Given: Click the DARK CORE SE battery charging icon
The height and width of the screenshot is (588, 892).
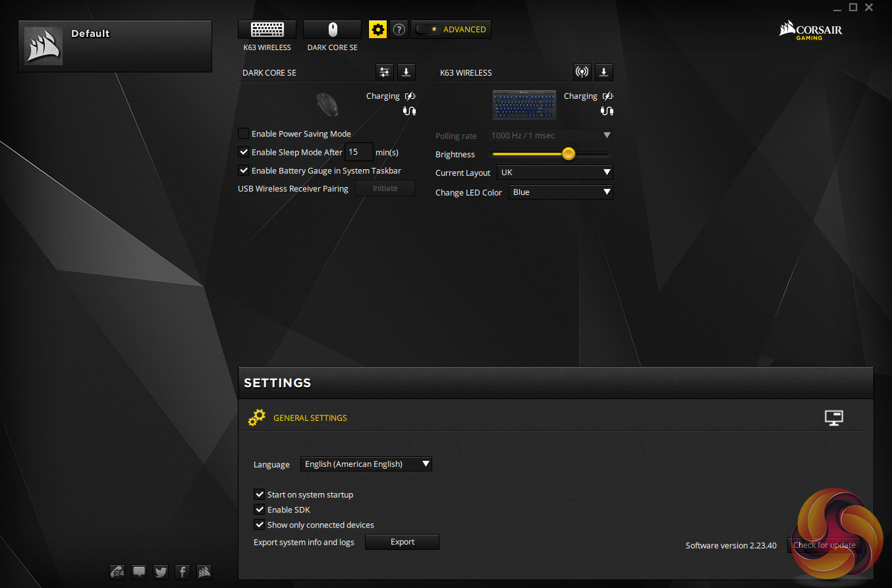Looking at the screenshot, I should [410, 96].
